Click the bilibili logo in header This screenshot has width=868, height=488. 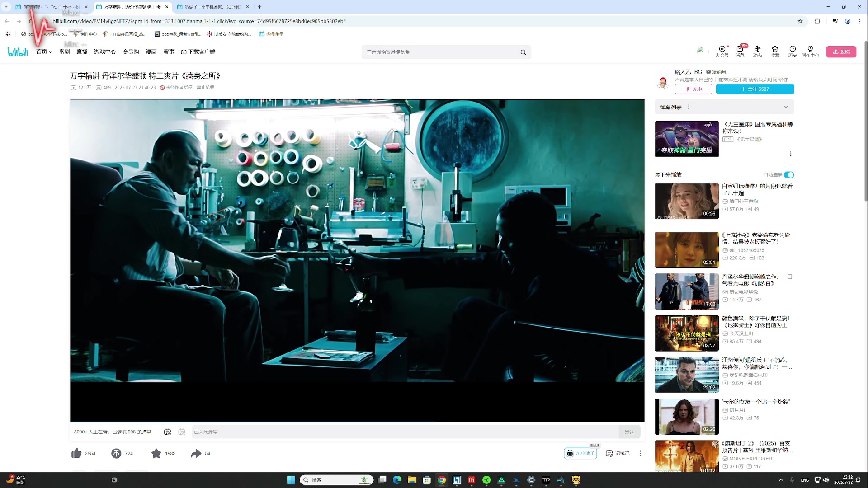(x=18, y=52)
